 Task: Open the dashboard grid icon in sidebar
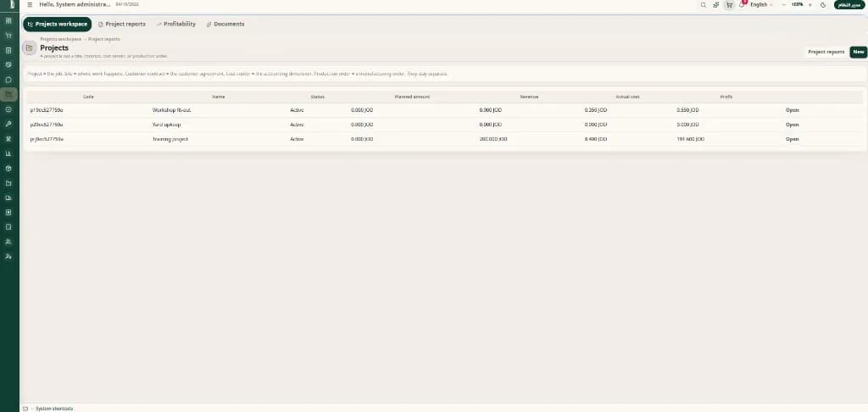[x=8, y=21]
